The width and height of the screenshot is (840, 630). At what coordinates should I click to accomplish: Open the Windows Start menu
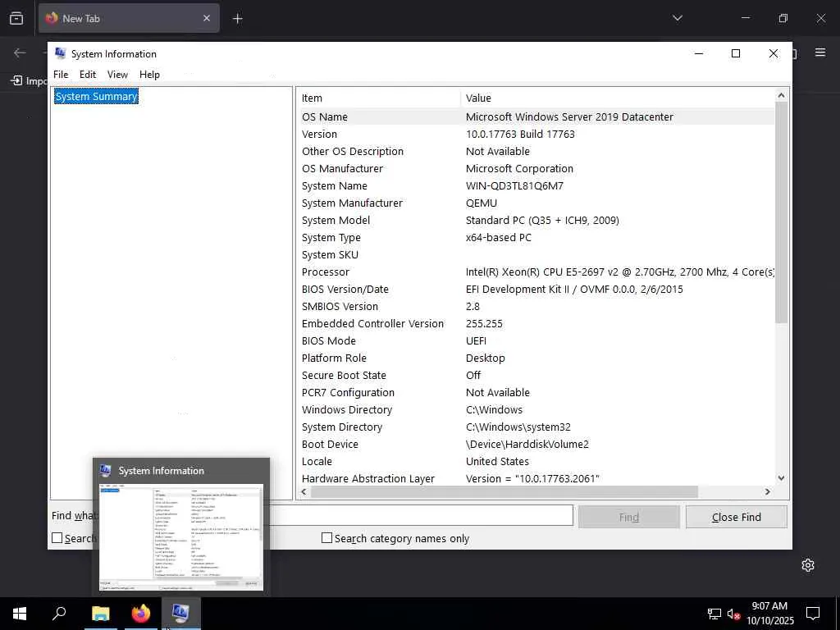coord(20,614)
